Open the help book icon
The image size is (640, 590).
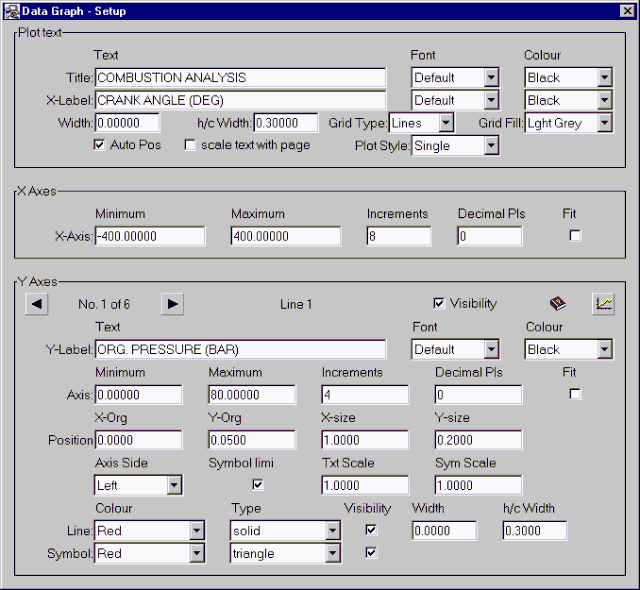click(558, 304)
